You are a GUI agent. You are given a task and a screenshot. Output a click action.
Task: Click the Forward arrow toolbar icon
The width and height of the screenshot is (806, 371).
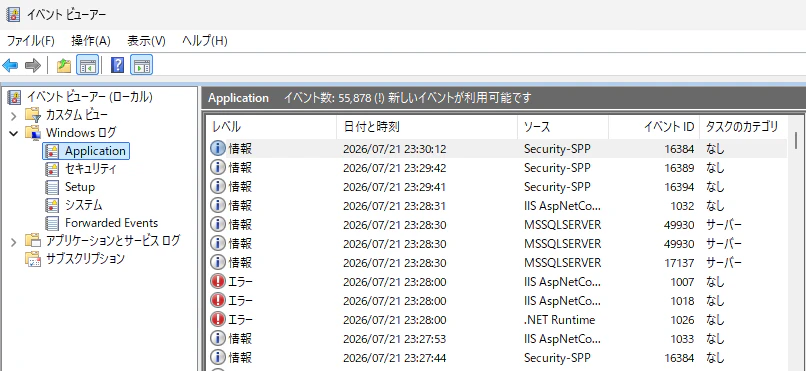(x=32, y=65)
